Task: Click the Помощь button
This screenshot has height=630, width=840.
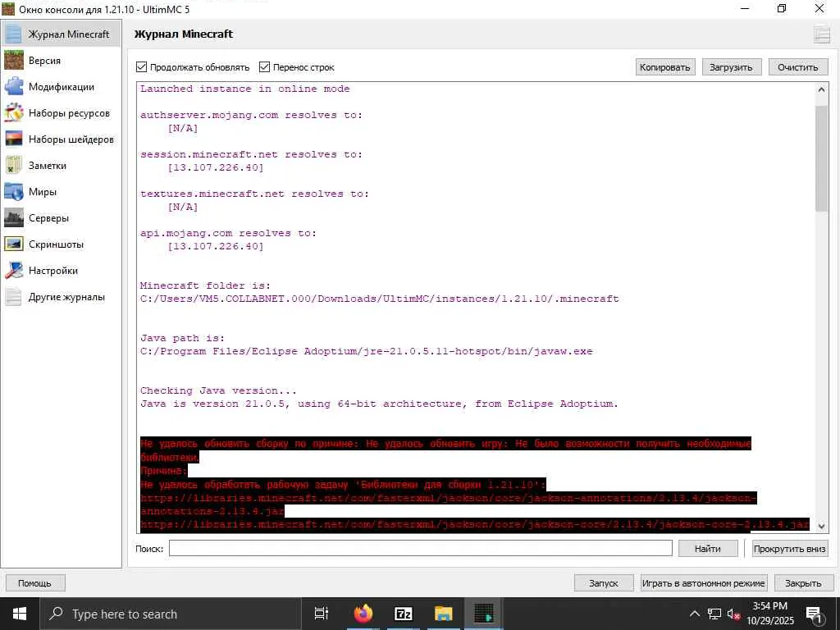Action: tap(34, 583)
